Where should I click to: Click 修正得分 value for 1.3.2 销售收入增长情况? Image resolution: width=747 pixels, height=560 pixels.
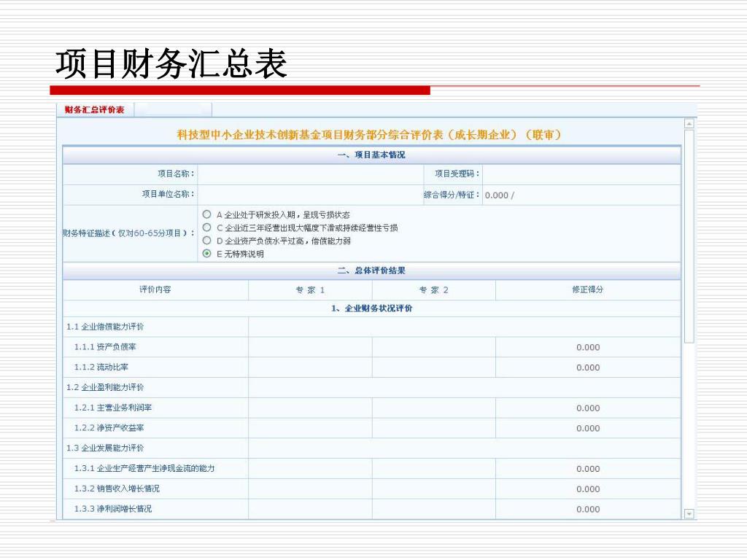[x=588, y=489]
